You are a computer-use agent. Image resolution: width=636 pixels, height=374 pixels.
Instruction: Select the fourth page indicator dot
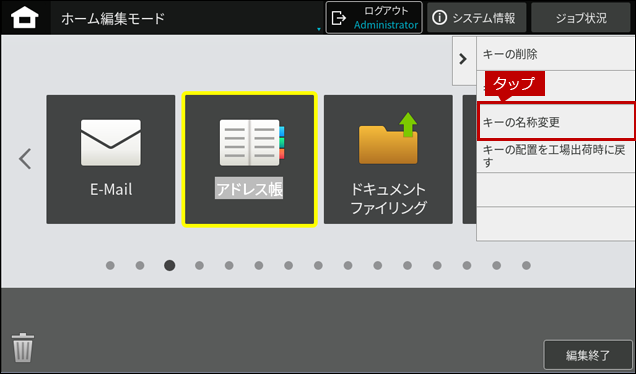click(199, 265)
